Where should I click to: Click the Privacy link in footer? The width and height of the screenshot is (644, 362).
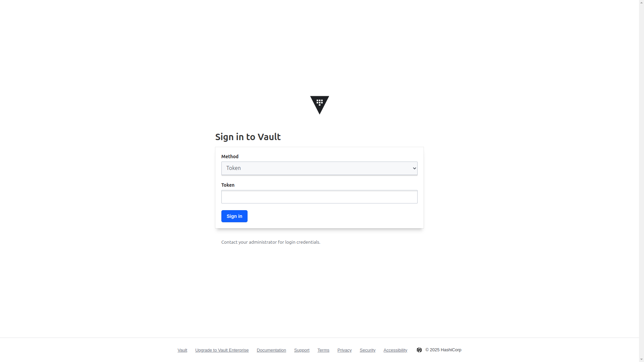click(x=344, y=350)
